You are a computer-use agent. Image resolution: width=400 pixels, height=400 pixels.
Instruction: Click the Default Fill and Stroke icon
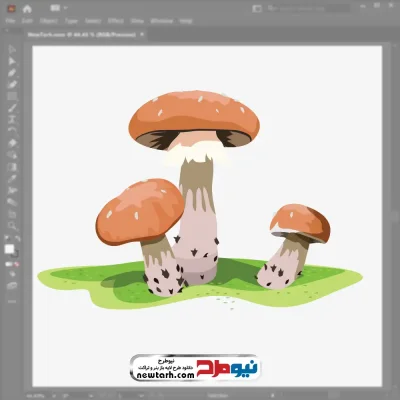[7, 238]
